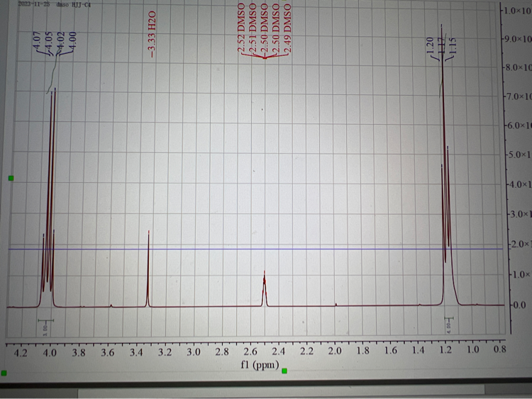
Task: Click the green handle at bottom center
Action: coord(284,370)
